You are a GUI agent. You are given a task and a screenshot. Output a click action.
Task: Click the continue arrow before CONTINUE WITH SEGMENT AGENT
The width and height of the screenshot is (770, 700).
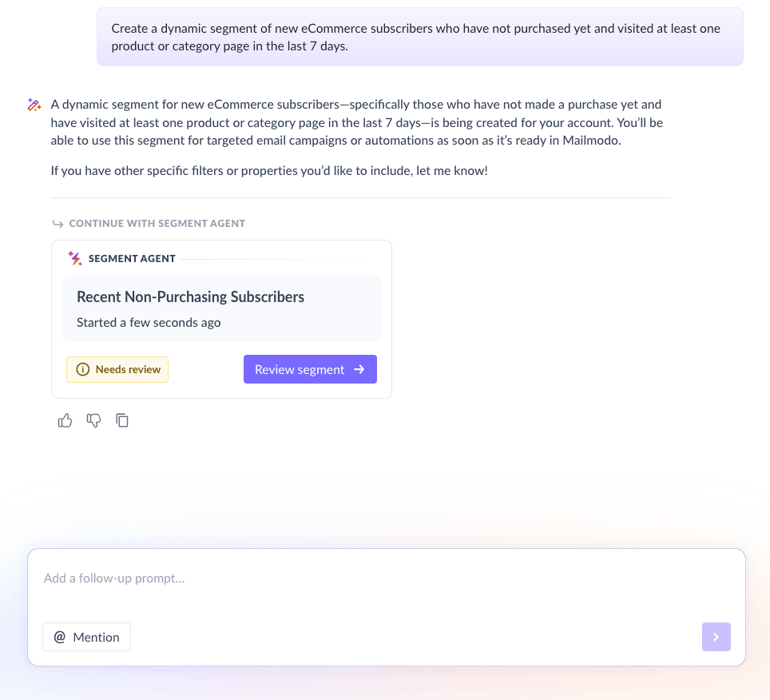click(x=58, y=224)
